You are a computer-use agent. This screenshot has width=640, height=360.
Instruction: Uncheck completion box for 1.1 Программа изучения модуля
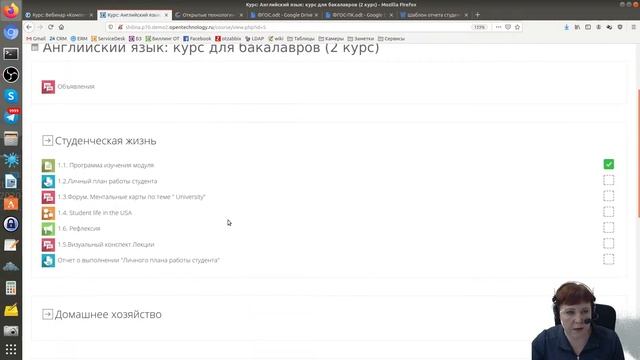[609, 164]
